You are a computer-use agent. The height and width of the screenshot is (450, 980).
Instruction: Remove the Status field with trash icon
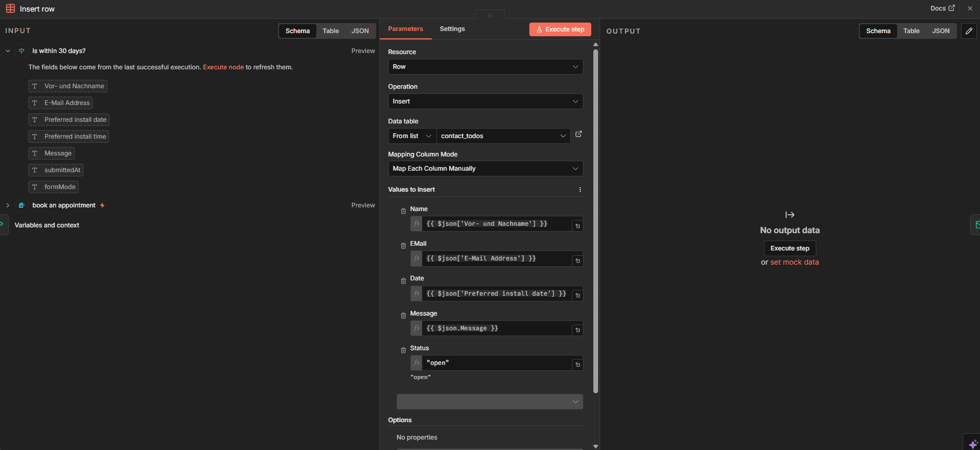pyautogui.click(x=403, y=350)
